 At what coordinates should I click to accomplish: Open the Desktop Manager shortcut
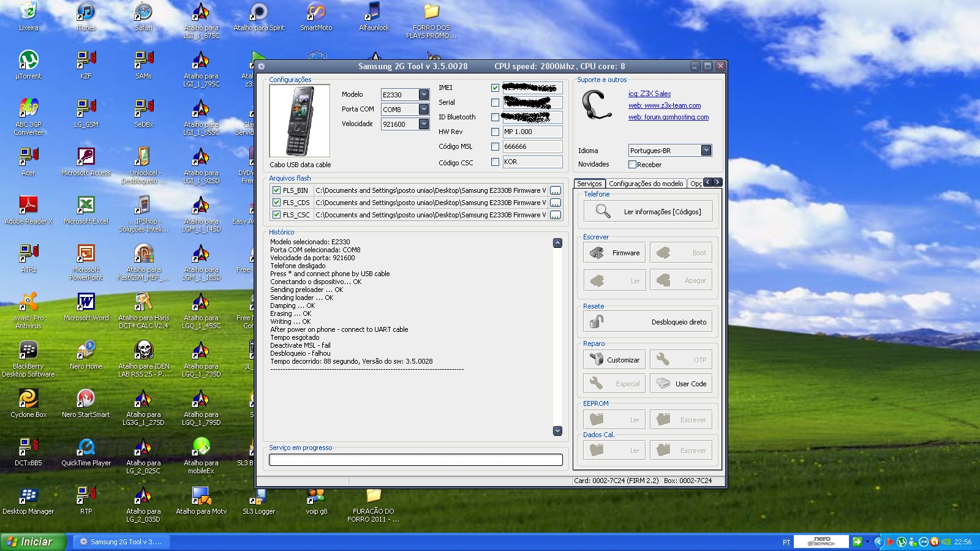point(28,500)
